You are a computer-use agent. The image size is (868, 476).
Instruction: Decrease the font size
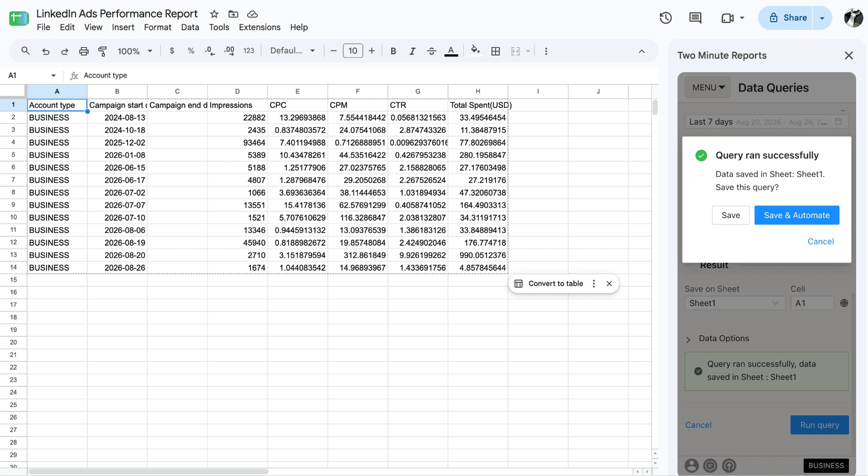334,51
